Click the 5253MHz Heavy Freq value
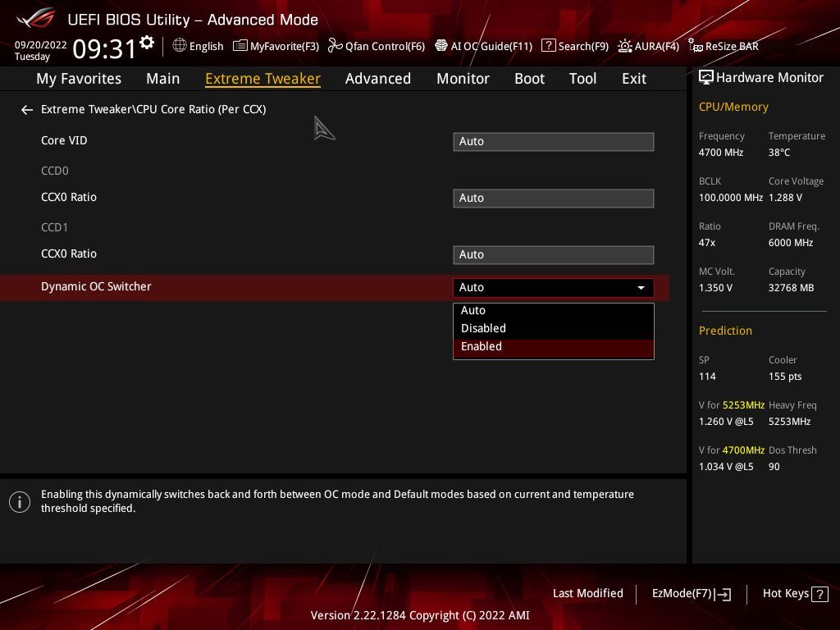 (x=789, y=422)
